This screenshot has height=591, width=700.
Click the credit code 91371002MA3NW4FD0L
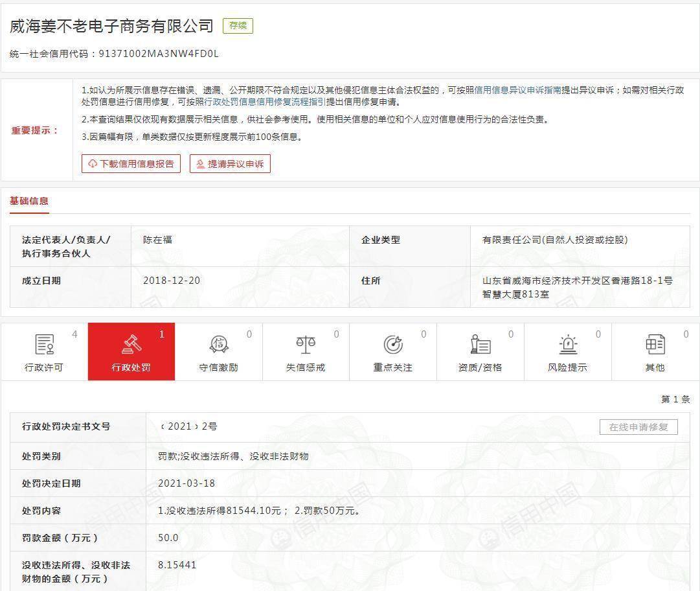pos(158,54)
